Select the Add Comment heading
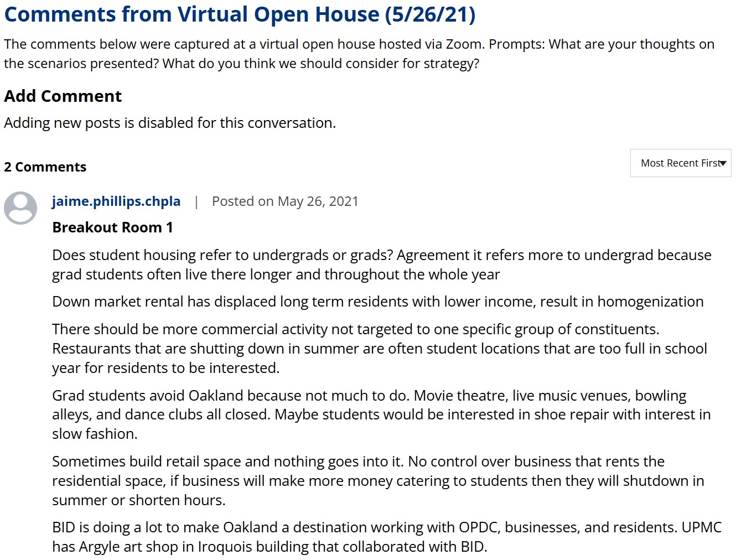The image size is (736, 560). 63,96
